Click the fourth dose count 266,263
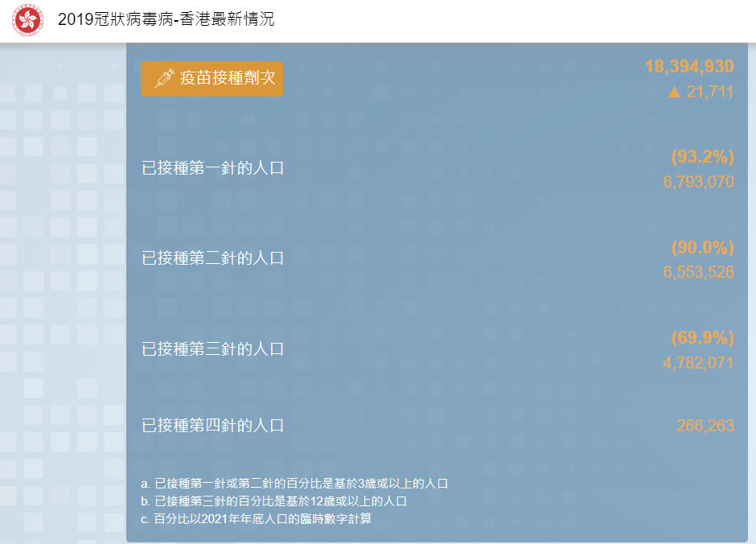The image size is (756, 544). [705, 426]
